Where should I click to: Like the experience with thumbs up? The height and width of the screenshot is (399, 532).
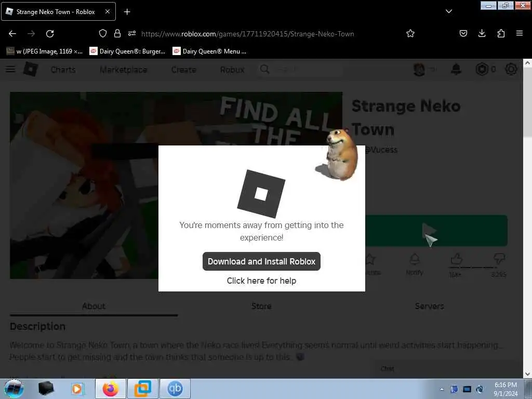click(456, 260)
